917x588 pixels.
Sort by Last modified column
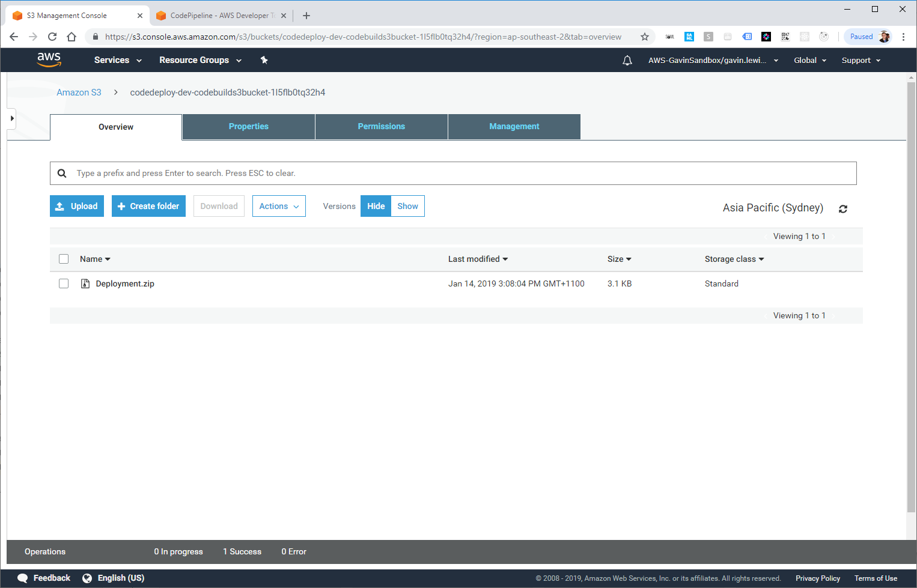pyautogui.click(x=478, y=259)
